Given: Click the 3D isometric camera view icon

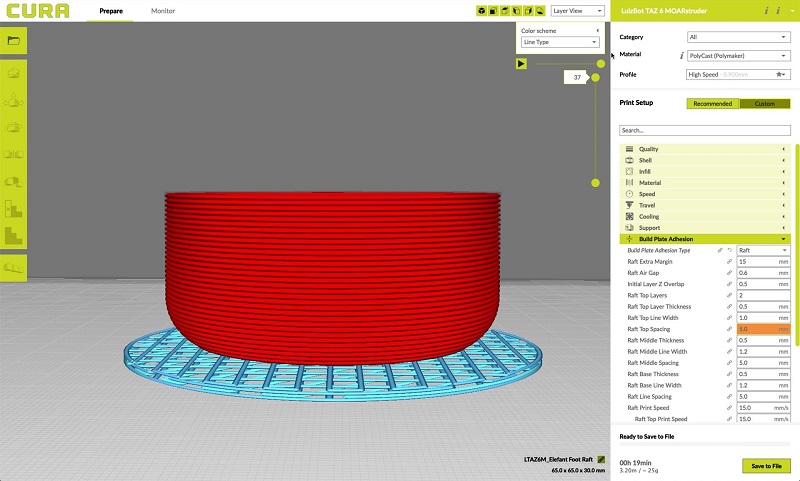Looking at the screenshot, I should (x=481, y=11).
